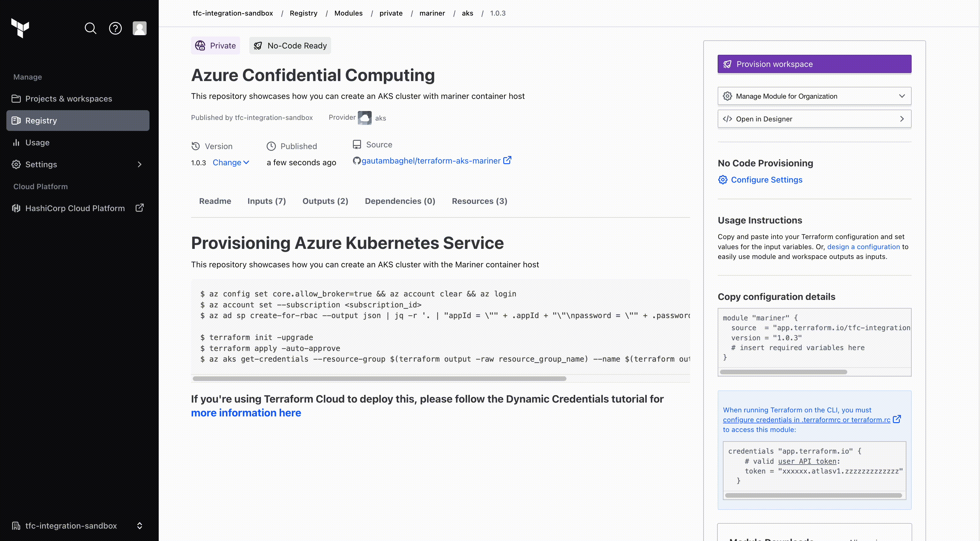
Task: Click the 'design a configuration' link
Action: pyautogui.click(x=863, y=247)
